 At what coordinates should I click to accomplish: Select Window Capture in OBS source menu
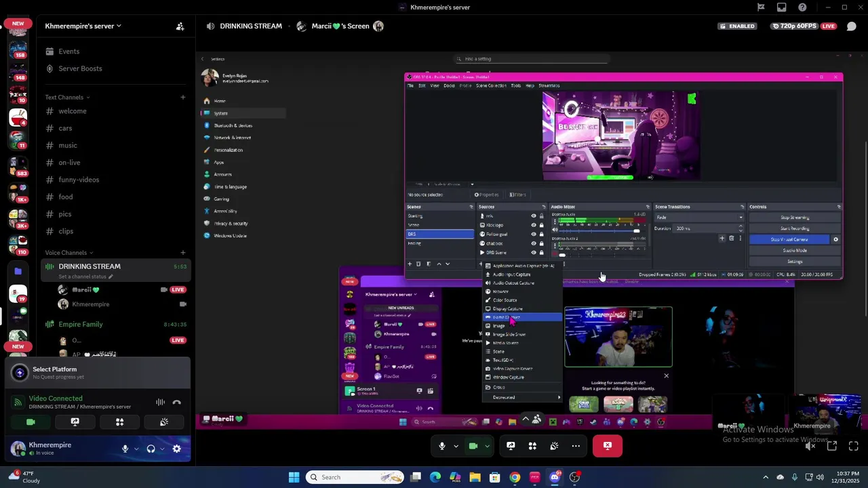[522, 378]
